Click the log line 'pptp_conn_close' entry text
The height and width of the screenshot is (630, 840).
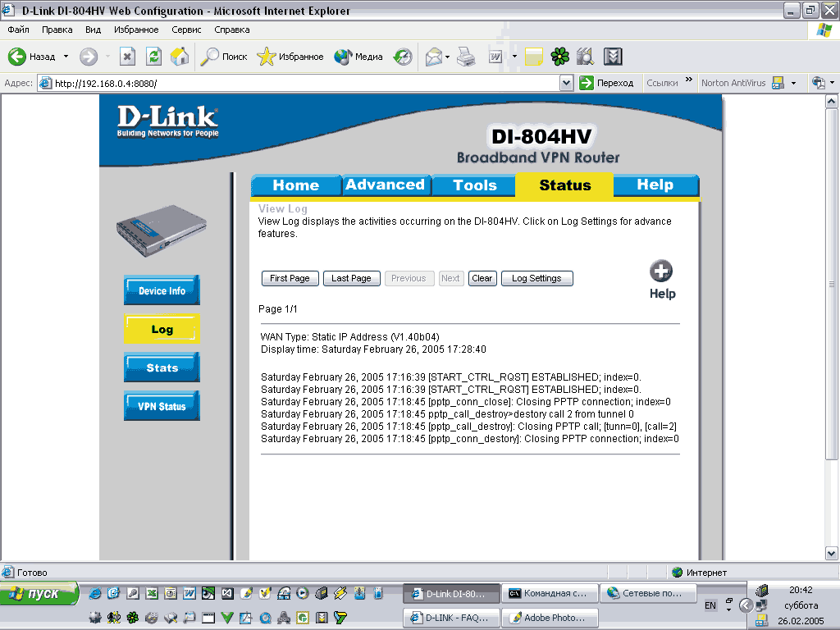[x=466, y=402]
